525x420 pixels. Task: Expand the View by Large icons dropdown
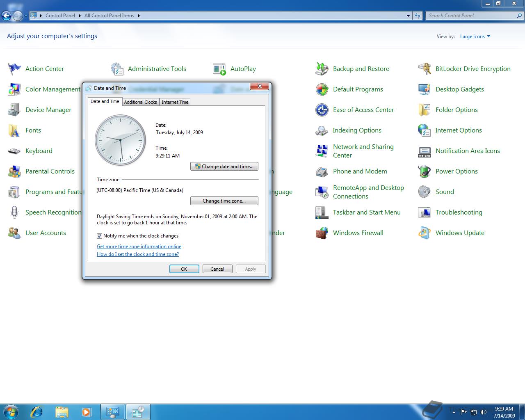[x=475, y=37]
